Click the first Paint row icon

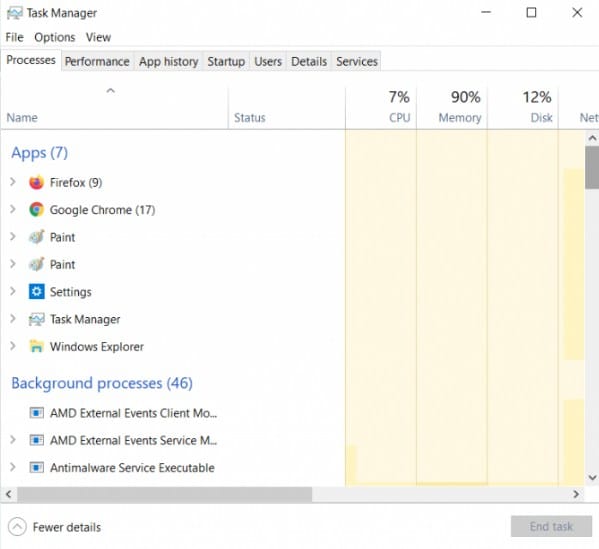coord(37,237)
